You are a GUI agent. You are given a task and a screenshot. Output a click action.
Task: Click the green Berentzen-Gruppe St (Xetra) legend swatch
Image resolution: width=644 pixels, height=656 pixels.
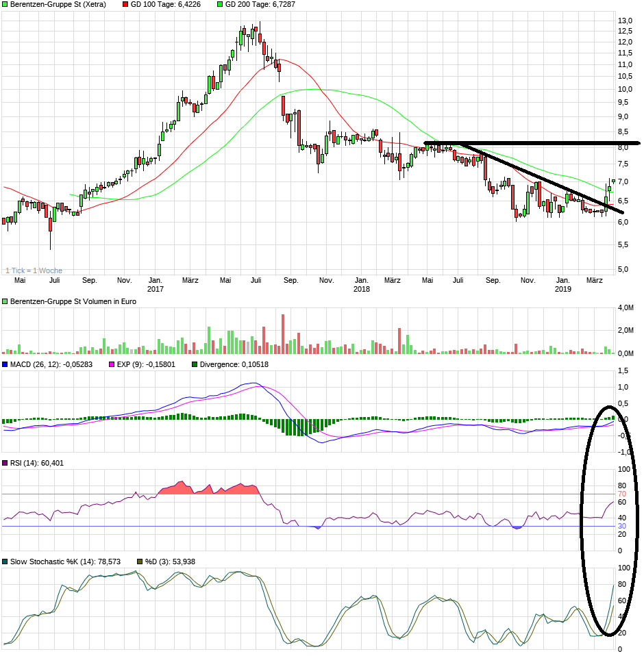tap(5, 5)
